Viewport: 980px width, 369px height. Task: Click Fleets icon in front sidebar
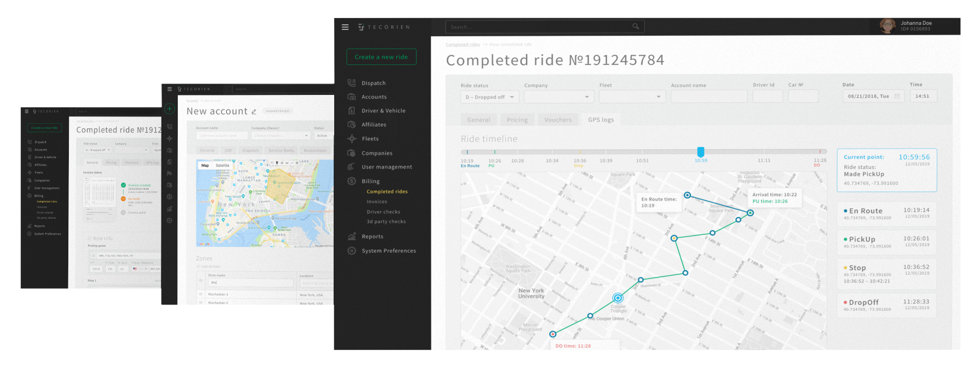click(352, 138)
